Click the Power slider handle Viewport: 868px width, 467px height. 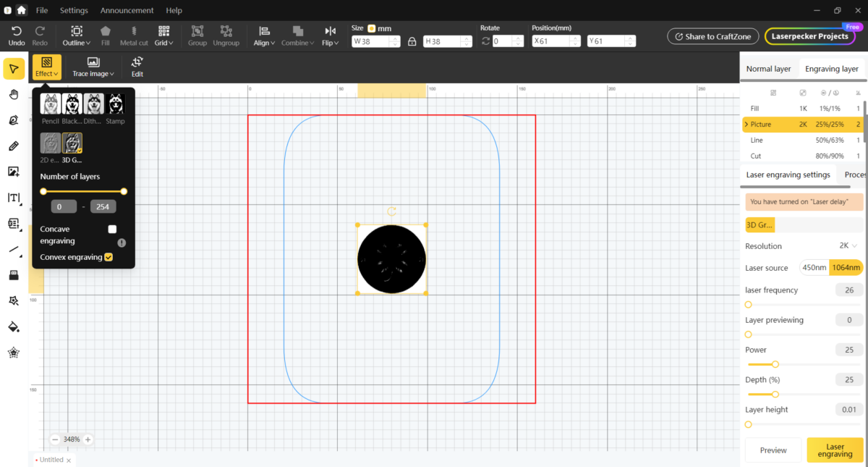click(x=775, y=364)
